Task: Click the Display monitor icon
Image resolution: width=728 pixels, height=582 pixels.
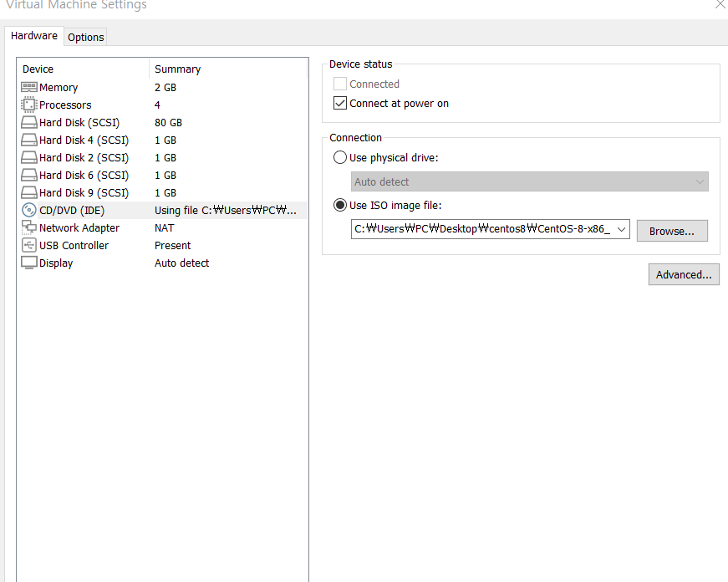Action: click(x=28, y=263)
